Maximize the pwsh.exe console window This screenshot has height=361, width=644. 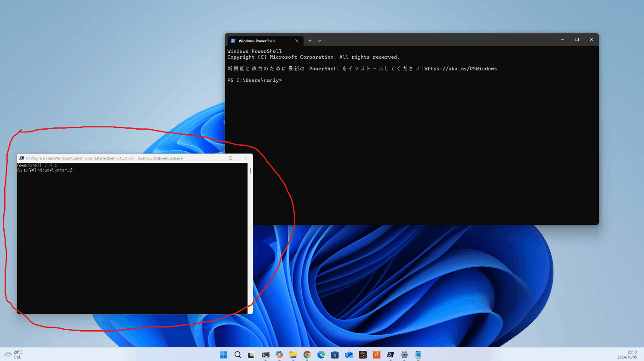tap(230, 158)
